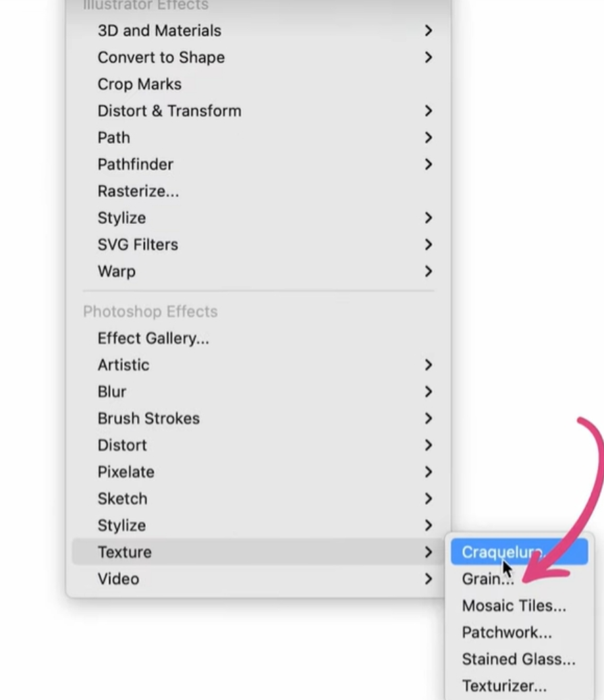Viewport: 604px width, 700px height.
Task: Open the Effect Gallery...
Action: [x=153, y=338]
